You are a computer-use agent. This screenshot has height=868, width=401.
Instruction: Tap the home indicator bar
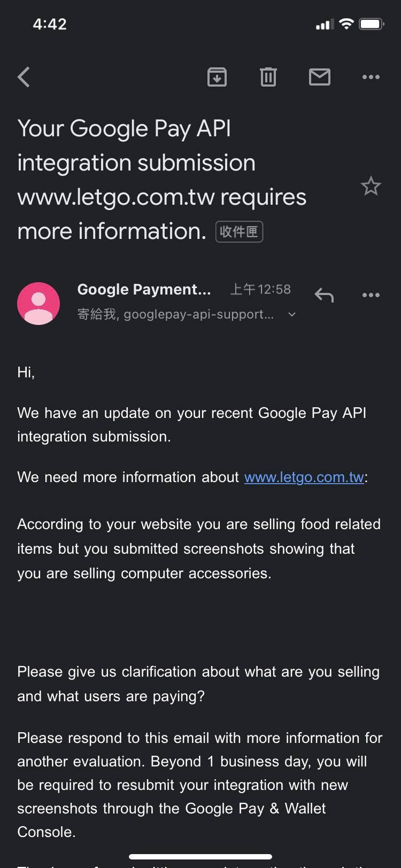200,857
